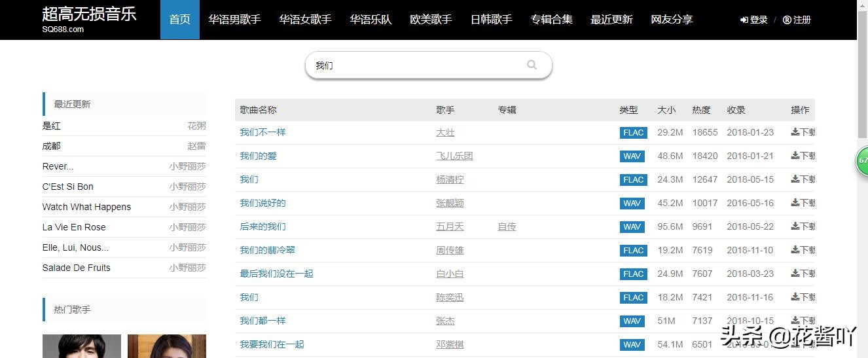The height and width of the screenshot is (358, 868).
Task: Open album 自传
Action: (507, 226)
